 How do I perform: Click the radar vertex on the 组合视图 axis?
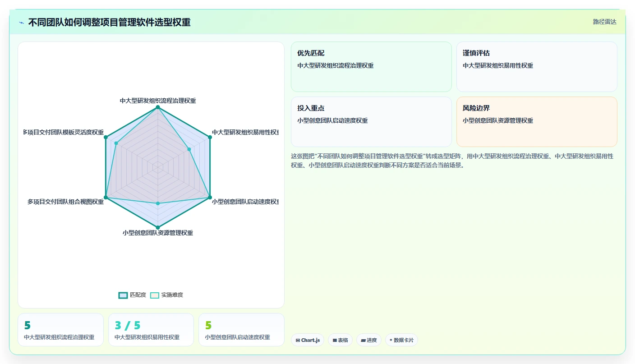(x=106, y=197)
